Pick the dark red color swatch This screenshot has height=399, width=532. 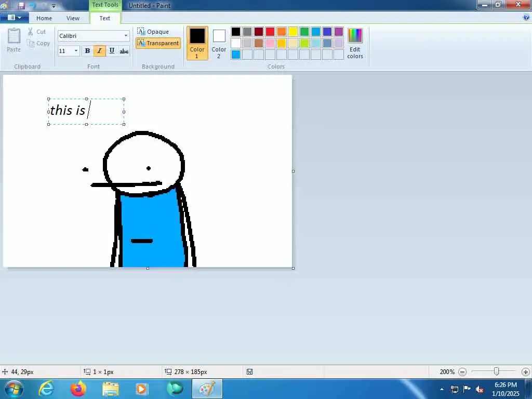tap(259, 32)
